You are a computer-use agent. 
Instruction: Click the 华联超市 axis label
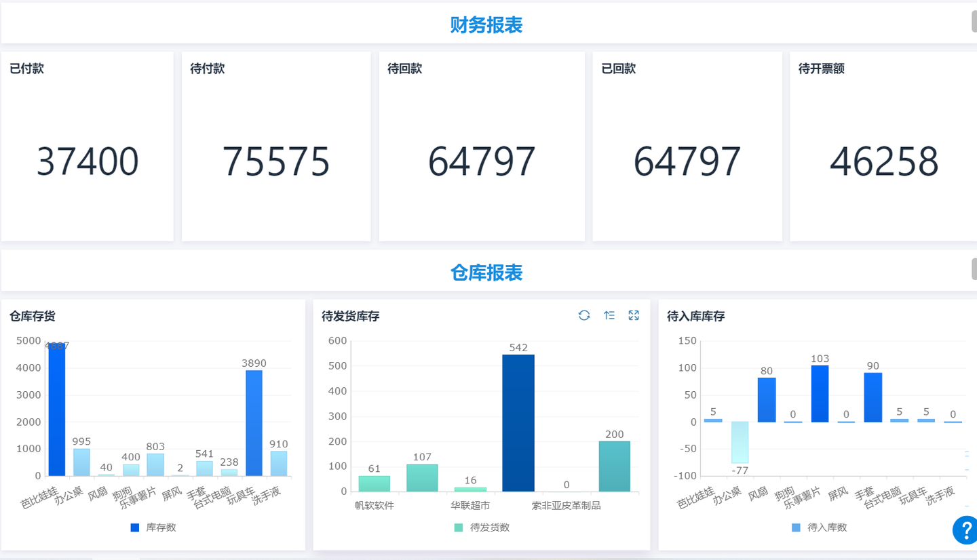(x=470, y=505)
